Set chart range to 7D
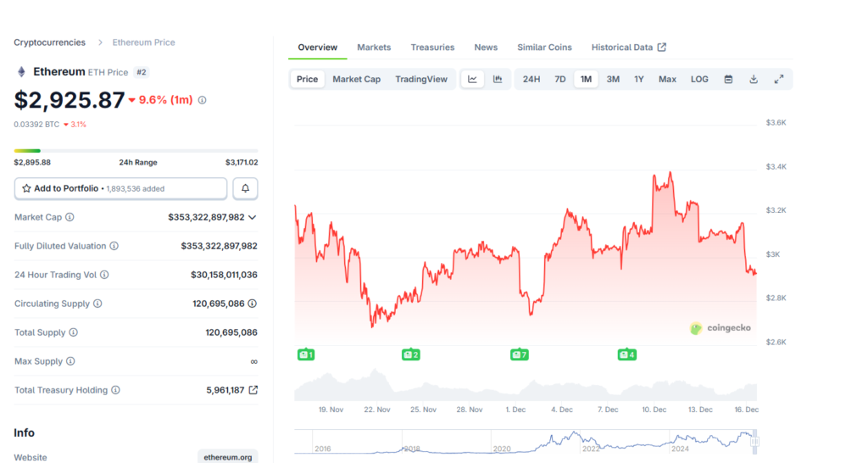 tap(560, 79)
